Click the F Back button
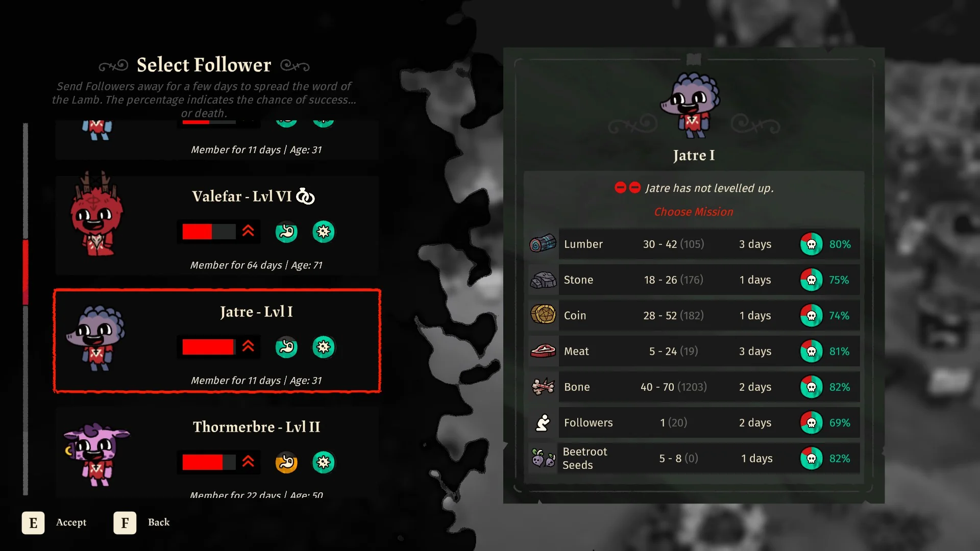 142,522
